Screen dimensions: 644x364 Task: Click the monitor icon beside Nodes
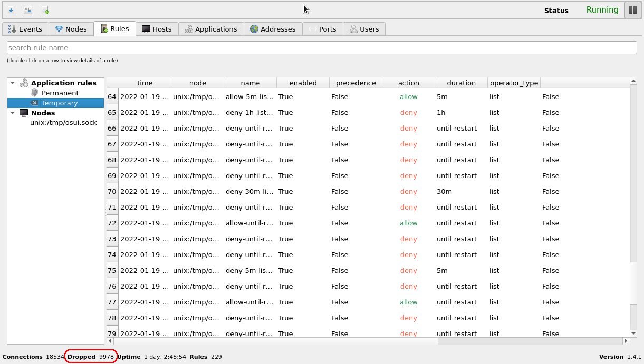(24, 113)
